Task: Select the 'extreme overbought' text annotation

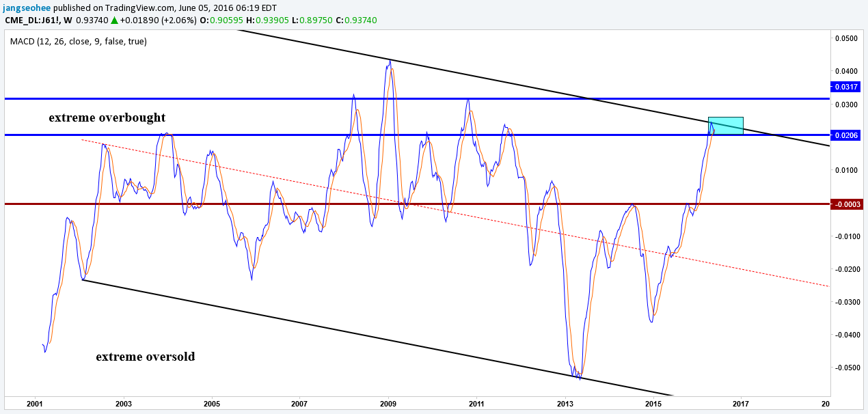Action: pyautogui.click(x=107, y=118)
